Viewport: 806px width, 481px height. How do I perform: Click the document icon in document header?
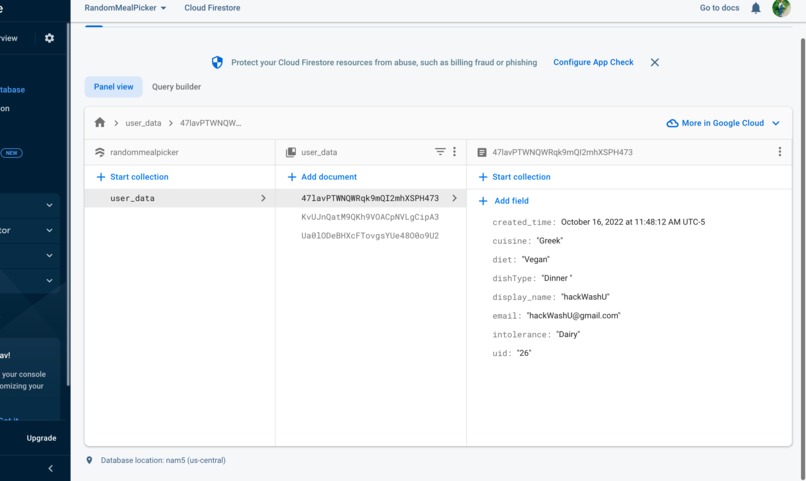(482, 152)
